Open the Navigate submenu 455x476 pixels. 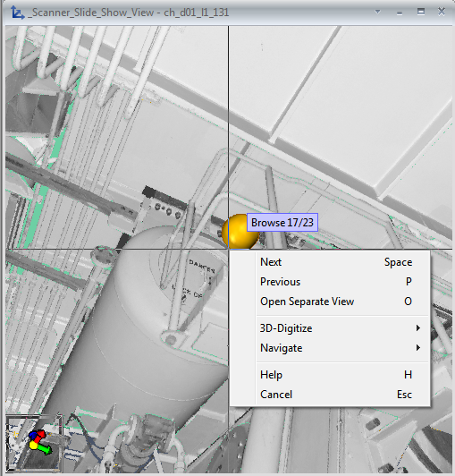tap(330, 348)
